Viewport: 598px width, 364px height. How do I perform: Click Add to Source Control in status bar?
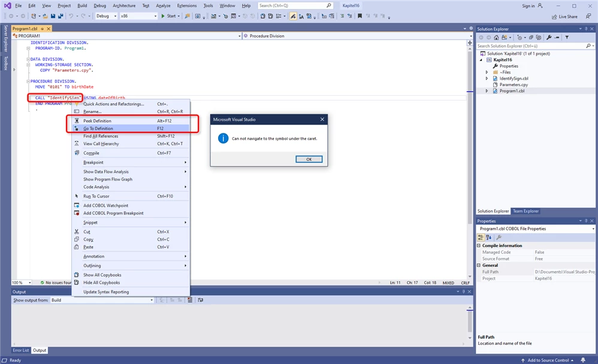[547, 360]
